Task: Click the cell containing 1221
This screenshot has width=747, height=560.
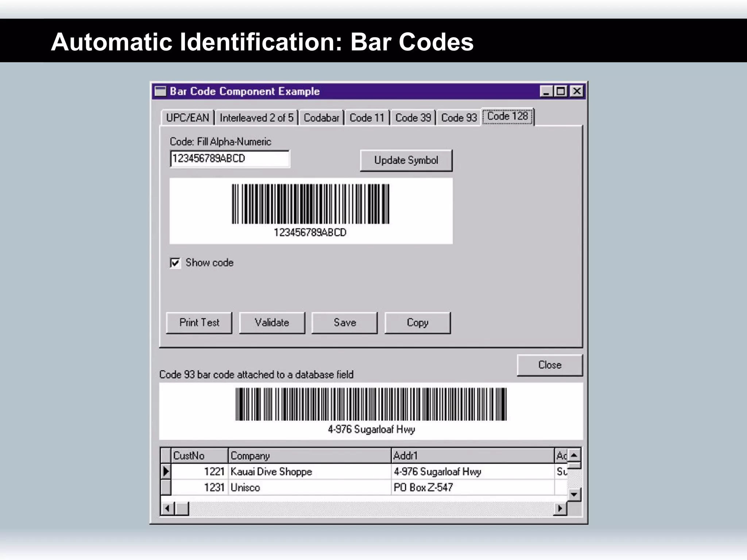Action: pos(200,471)
